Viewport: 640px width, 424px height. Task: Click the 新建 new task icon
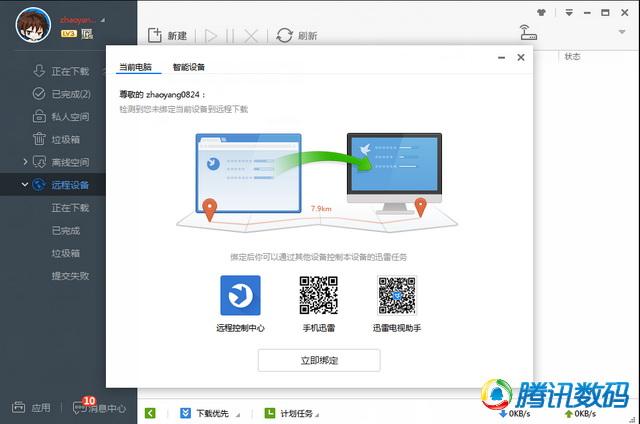[154, 36]
